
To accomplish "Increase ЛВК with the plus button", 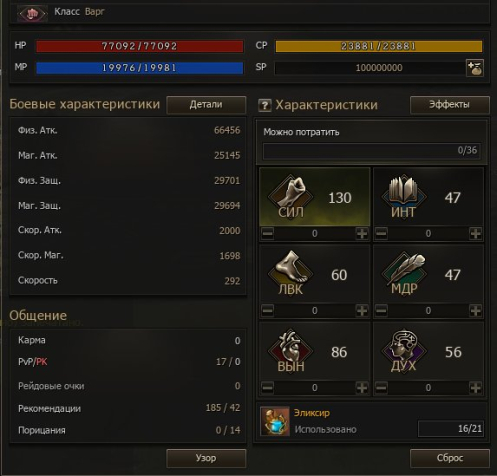I will 362,310.
